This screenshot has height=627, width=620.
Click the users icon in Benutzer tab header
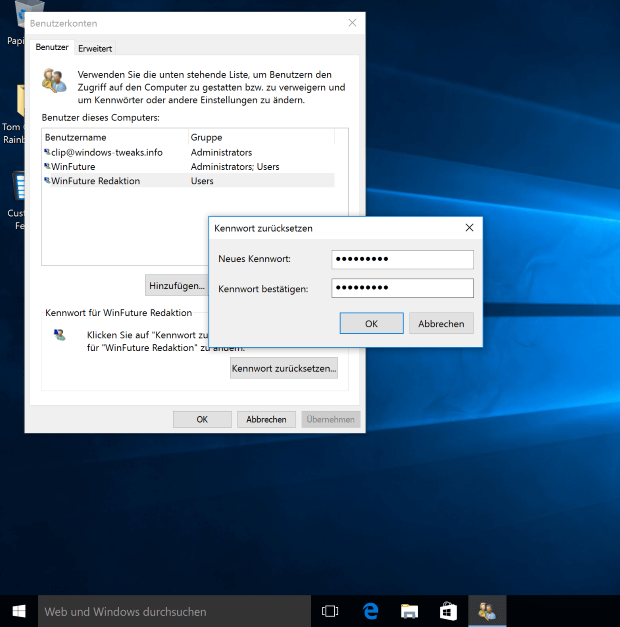pyautogui.click(x=54, y=81)
